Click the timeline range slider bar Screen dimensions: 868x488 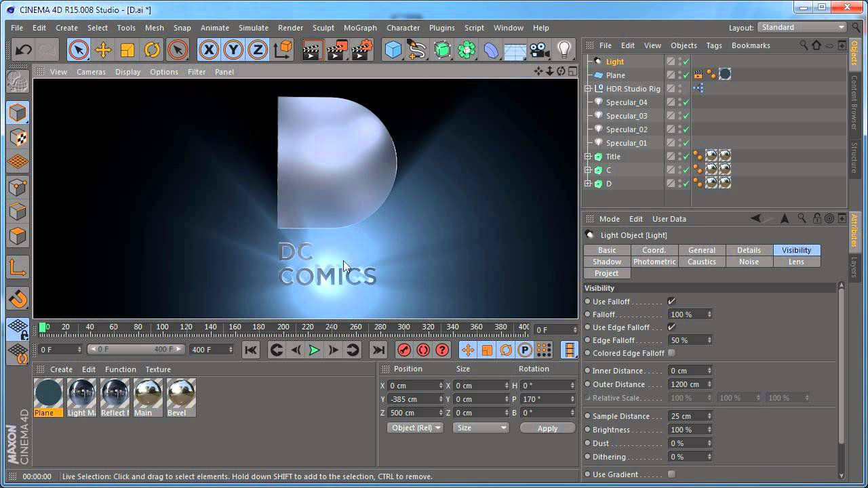(x=136, y=350)
